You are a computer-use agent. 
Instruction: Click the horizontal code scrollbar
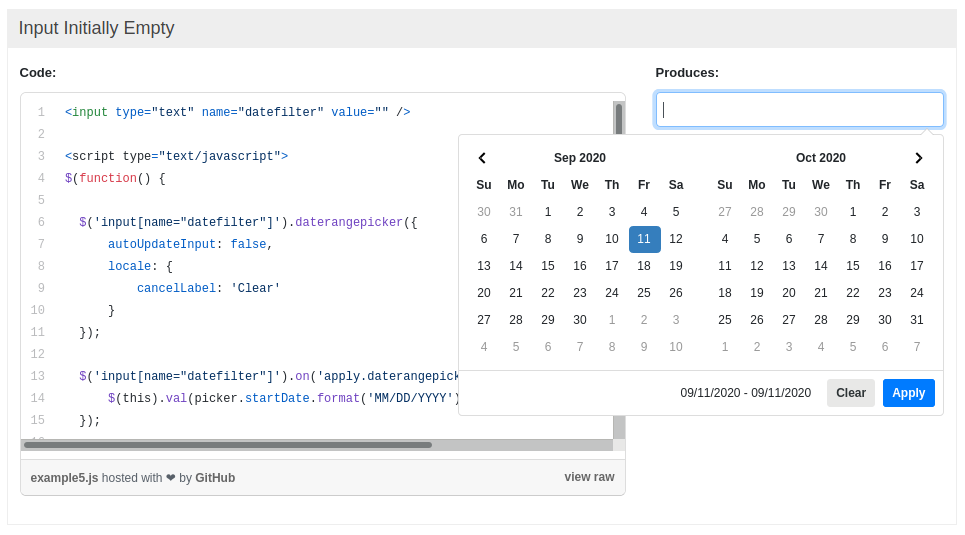coord(228,445)
